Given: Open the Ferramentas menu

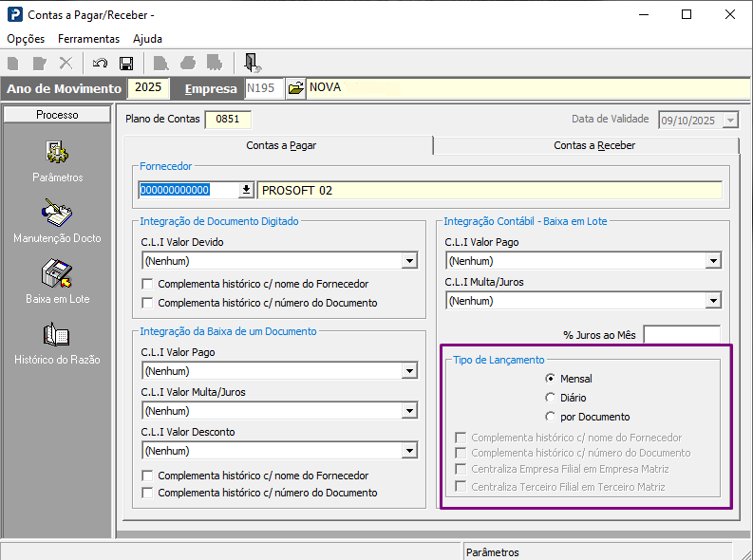Looking at the screenshot, I should coord(88,39).
